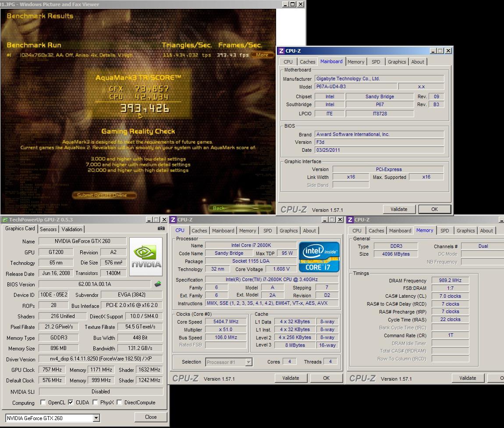Click the CAS# Latency value 7.0 clocks

[x=450, y=296]
